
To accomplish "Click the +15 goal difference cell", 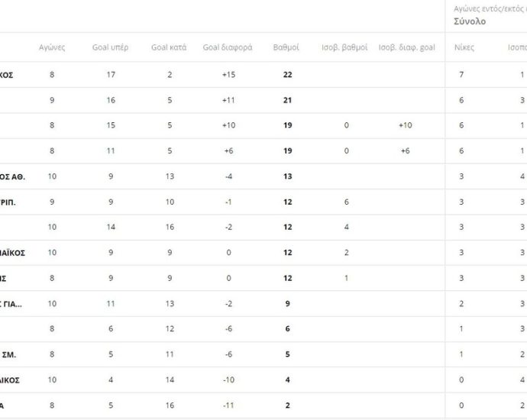I will [228, 75].
